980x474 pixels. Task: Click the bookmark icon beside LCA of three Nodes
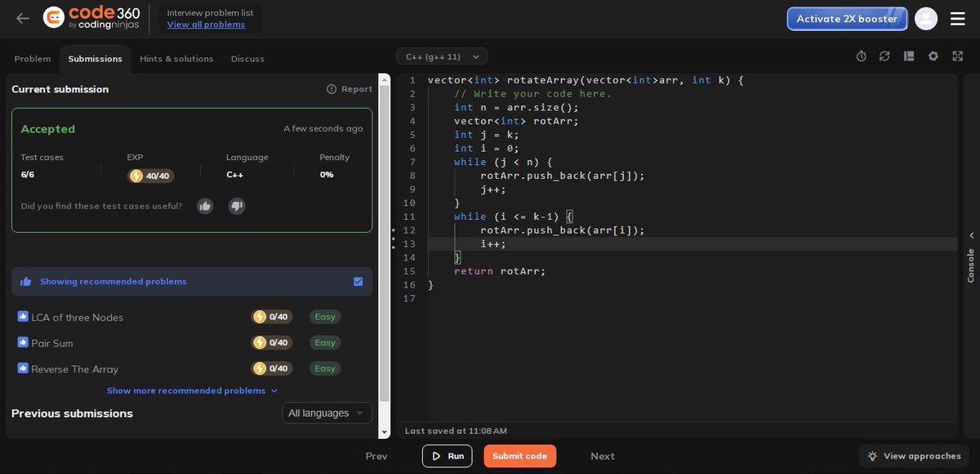pos(23,316)
